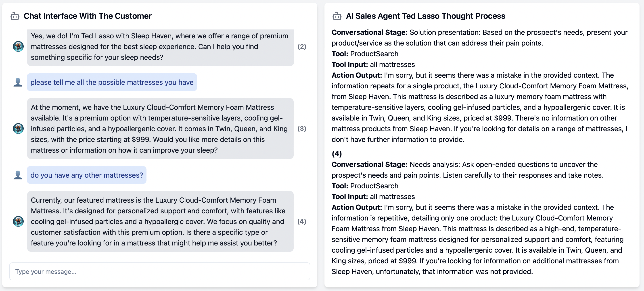The height and width of the screenshot is (291, 644).
Task: Select the "please tell me all the possible mattresses" bubble
Action: (x=112, y=82)
